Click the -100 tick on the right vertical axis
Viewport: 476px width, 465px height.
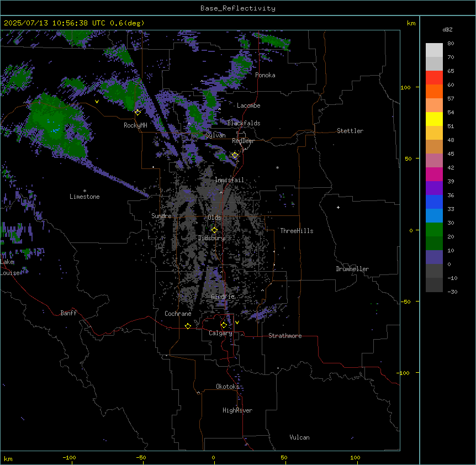pyautogui.click(x=403, y=373)
